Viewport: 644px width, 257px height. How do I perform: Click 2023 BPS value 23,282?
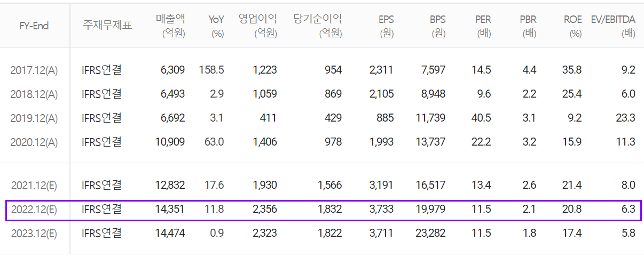(x=430, y=233)
